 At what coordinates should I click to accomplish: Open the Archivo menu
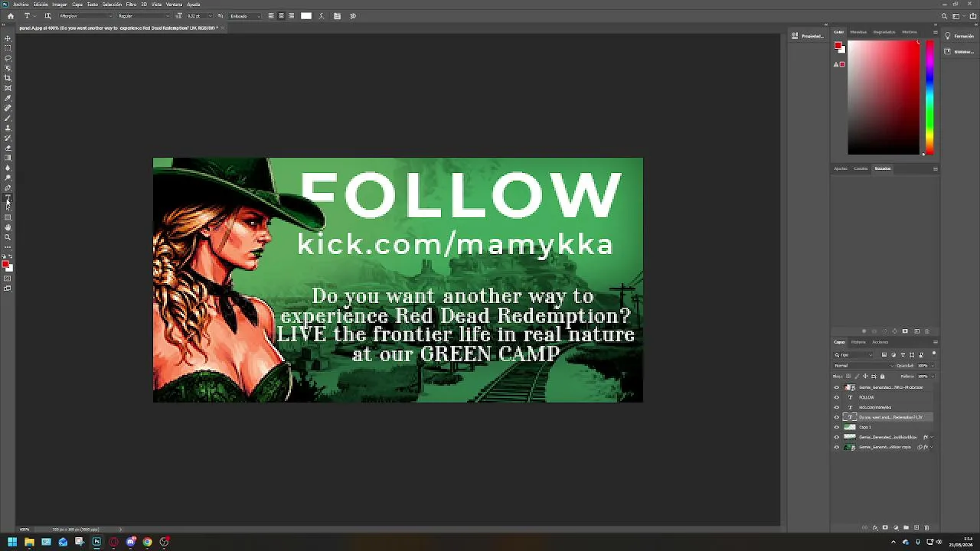tap(21, 5)
